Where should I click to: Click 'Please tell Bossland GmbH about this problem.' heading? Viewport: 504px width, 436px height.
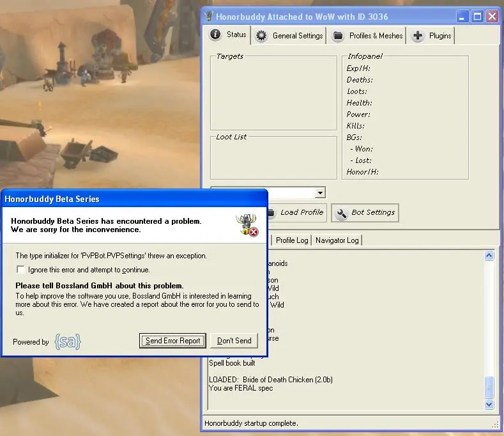100,286
